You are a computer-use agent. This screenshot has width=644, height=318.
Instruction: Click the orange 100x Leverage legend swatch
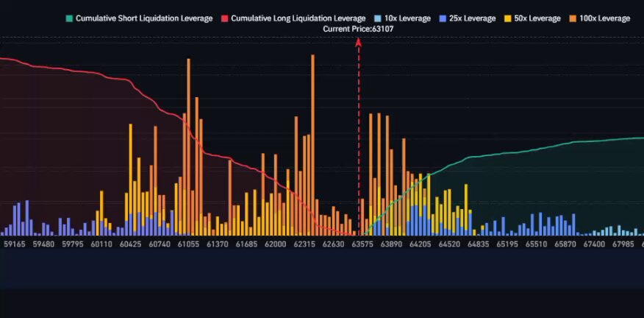(x=573, y=18)
